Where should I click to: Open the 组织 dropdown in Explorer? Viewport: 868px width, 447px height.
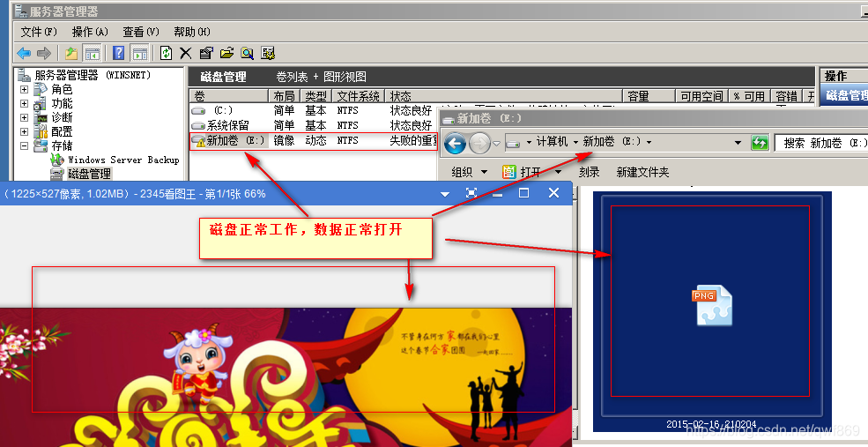pos(470,172)
